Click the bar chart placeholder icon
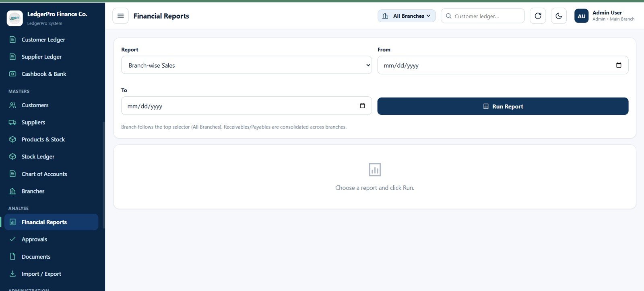This screenshot has height=291, width=644. click(375, 170)
